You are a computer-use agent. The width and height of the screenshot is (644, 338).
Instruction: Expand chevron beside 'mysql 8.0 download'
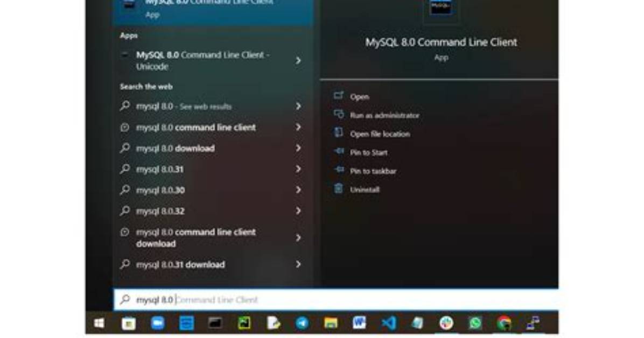coord(299,148)
